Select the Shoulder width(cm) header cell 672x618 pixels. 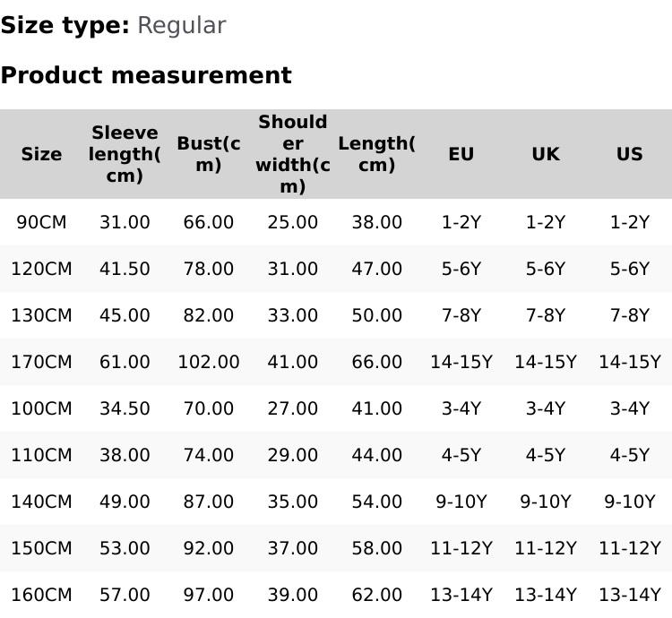point(292,154)
